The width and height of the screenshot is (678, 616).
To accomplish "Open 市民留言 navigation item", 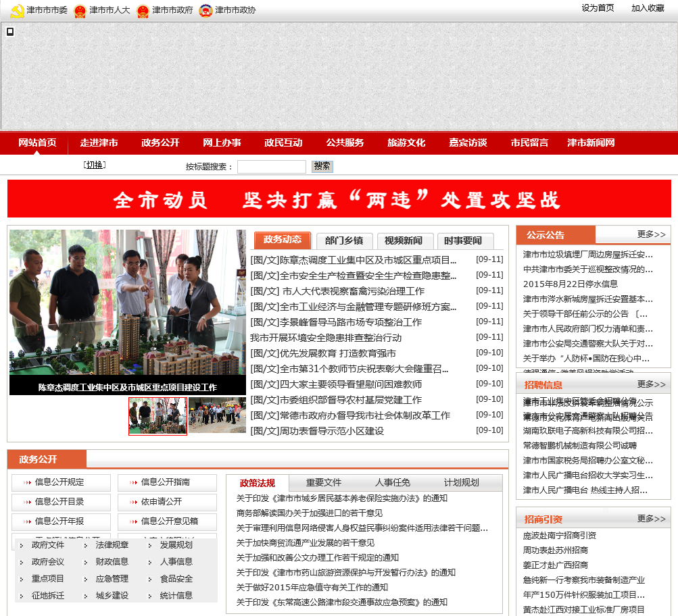I will click(529, 143).
